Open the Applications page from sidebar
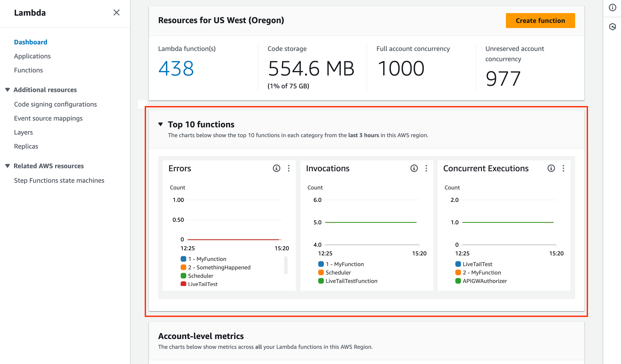The image size is (621, 364). [32, 56]
